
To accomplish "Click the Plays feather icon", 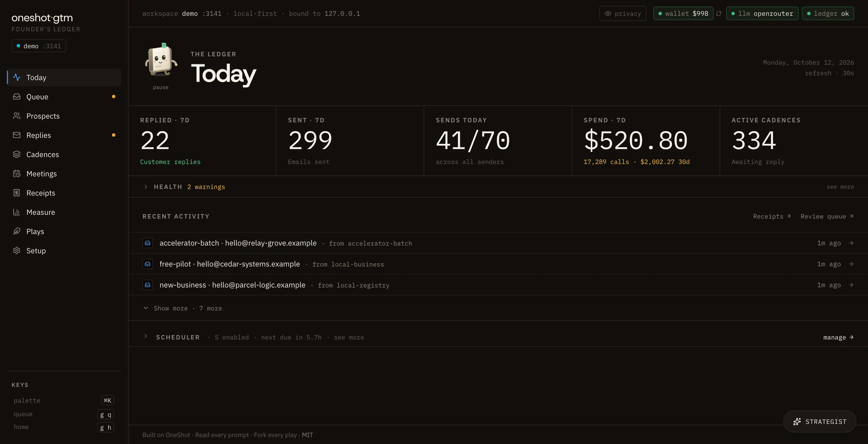I will click(x=17, y=231).
